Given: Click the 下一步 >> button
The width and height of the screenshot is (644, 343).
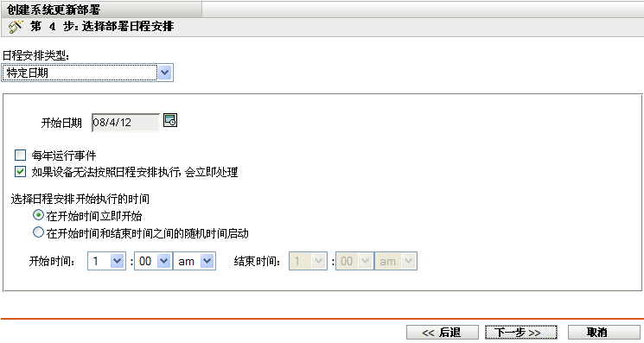Looking at the screenshot, I should tap(520, 333).
